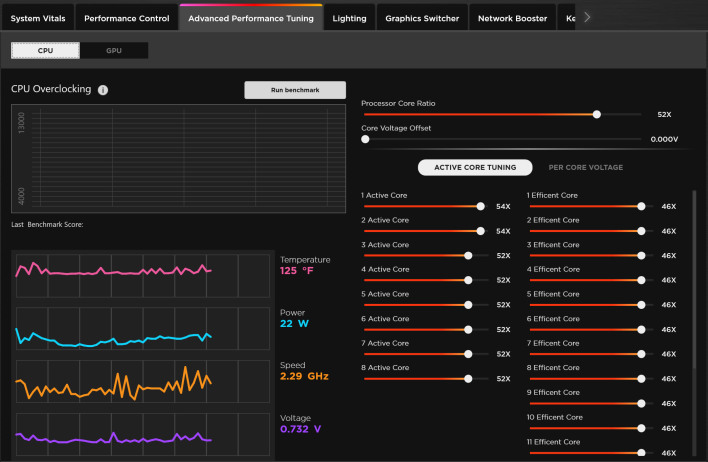Click the 1 Active Core slider handle
Screen dimensions: 708x462
click(481, 206)
